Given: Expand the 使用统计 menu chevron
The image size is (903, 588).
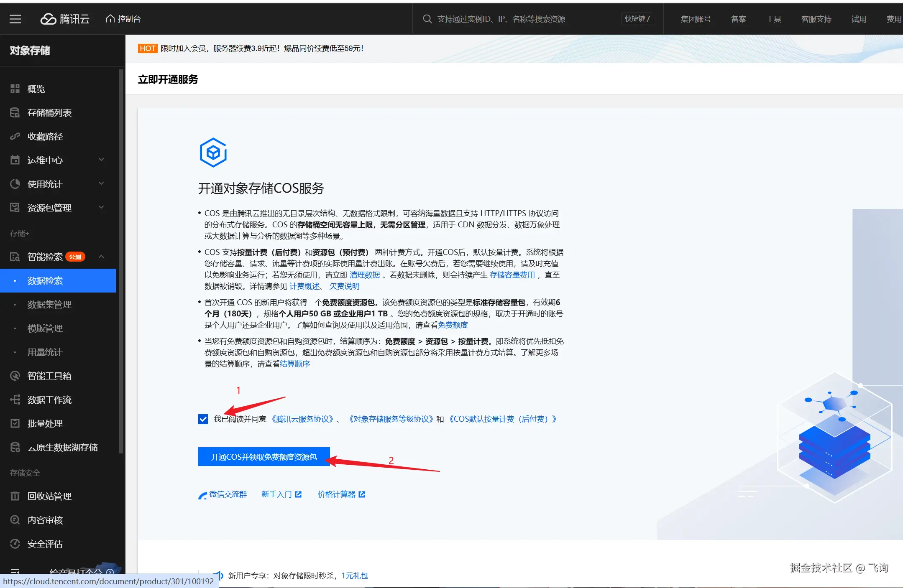Looking at the screenshot, I should pos(101,184).
